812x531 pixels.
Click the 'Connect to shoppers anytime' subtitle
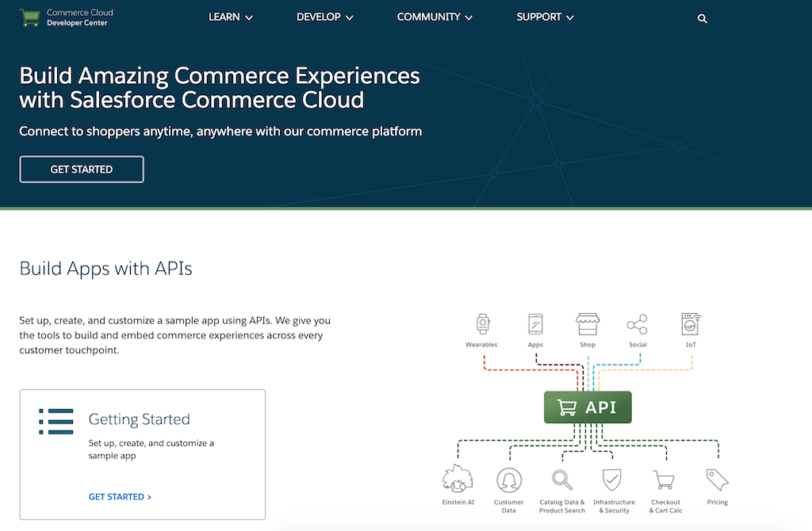pos(220,132)
